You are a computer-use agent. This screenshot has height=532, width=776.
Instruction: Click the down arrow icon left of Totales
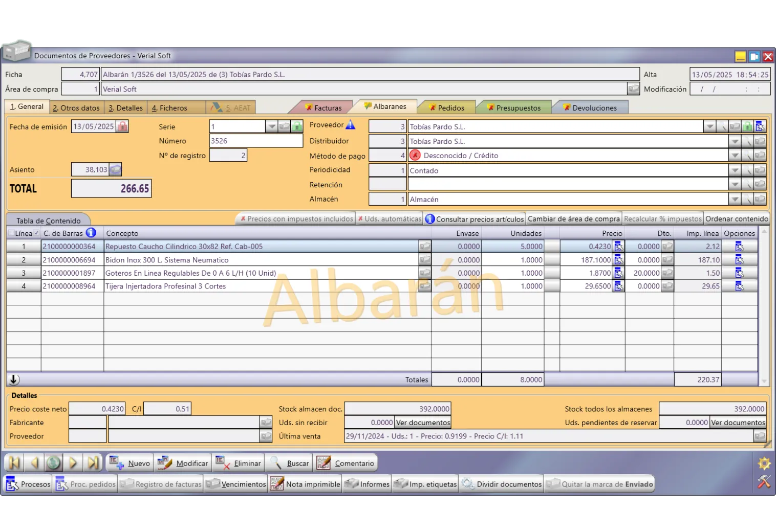coord(14,380)
